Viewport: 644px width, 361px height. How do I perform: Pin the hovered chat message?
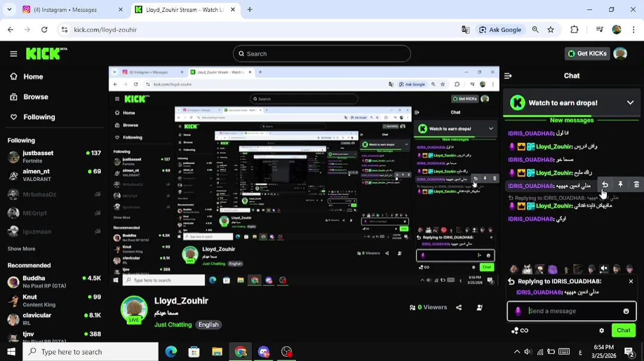click(620, 185)
